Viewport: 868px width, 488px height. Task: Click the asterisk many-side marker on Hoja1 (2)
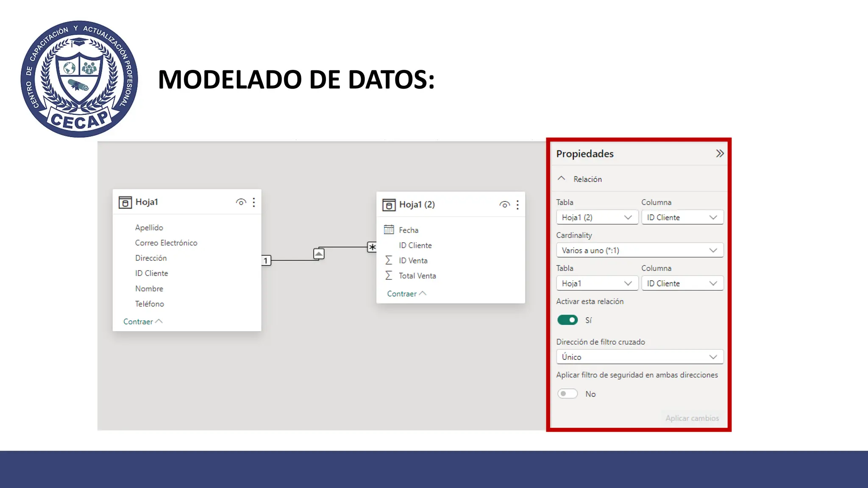pos(372,247)
